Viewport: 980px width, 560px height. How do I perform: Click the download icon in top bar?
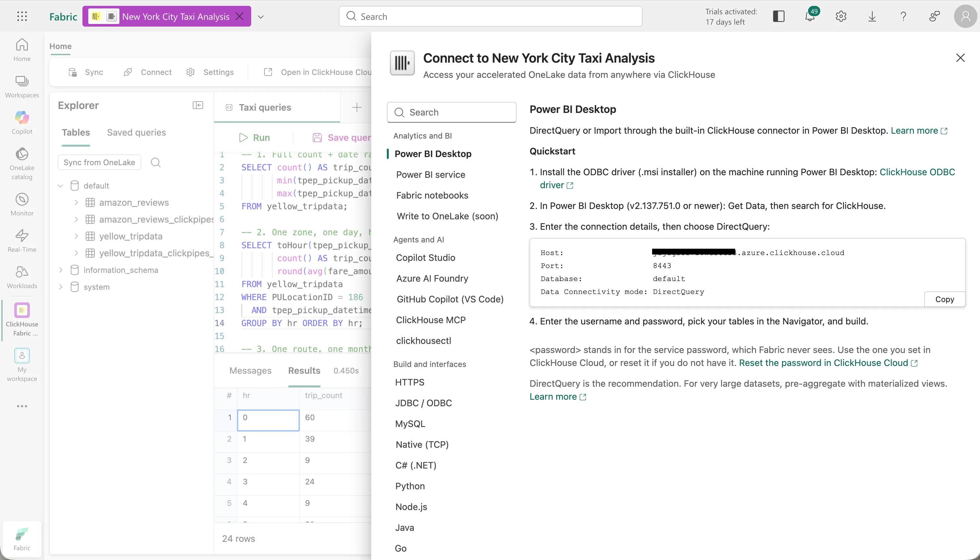pyautogui.click(x=872, y=16)
